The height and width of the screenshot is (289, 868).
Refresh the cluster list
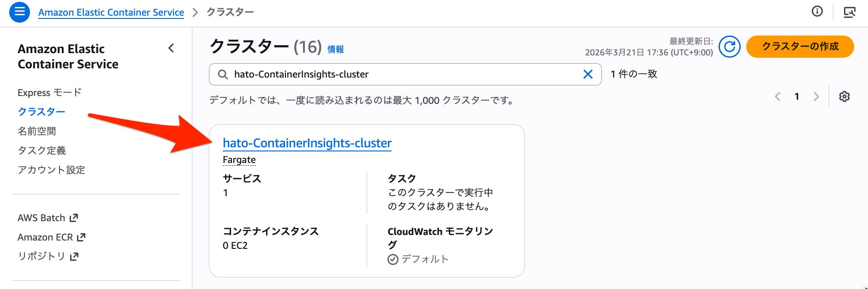click(730, 47)
